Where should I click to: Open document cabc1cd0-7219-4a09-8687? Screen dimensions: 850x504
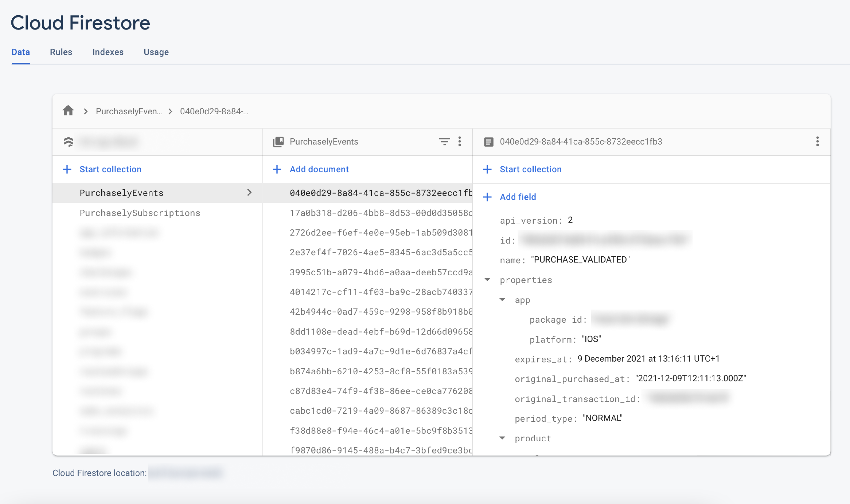367,411
